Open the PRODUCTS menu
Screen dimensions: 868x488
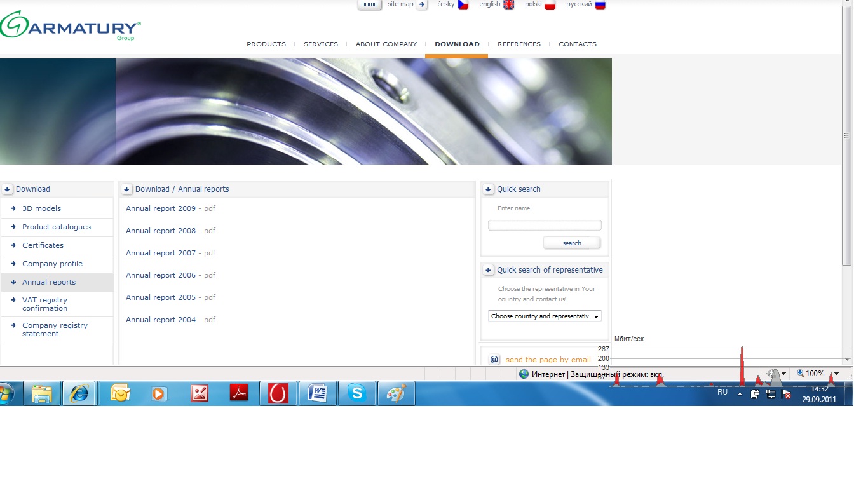266,44
